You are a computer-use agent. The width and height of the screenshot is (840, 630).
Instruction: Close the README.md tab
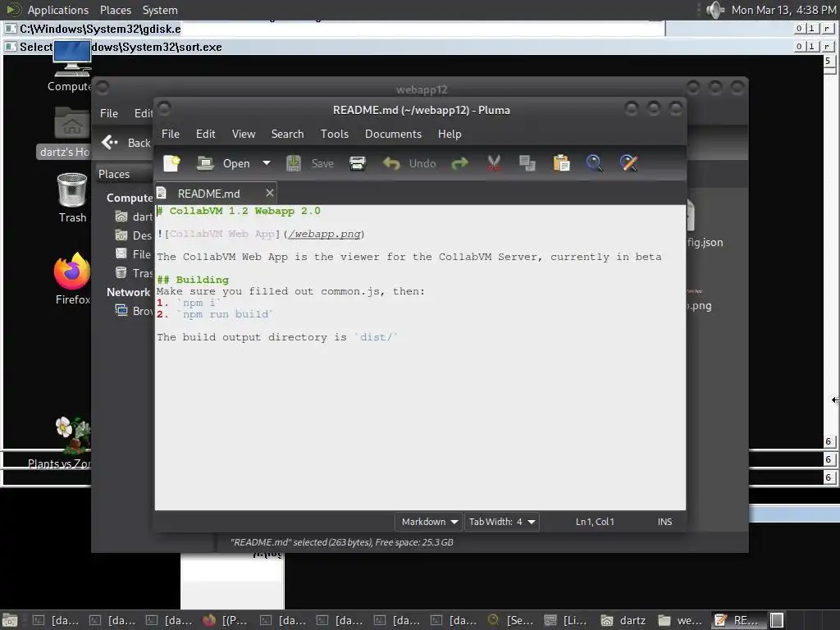[269, 193]
